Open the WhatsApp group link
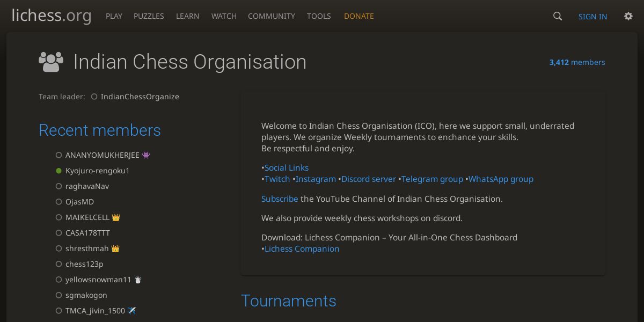The width and height of the screenshot is (644, 322). coord(501,179)
